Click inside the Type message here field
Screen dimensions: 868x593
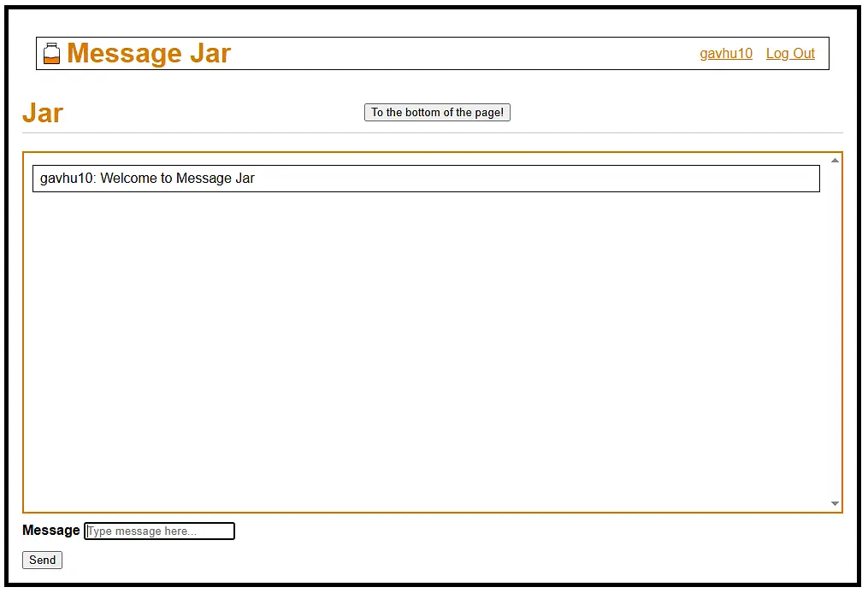click(159, 531)
